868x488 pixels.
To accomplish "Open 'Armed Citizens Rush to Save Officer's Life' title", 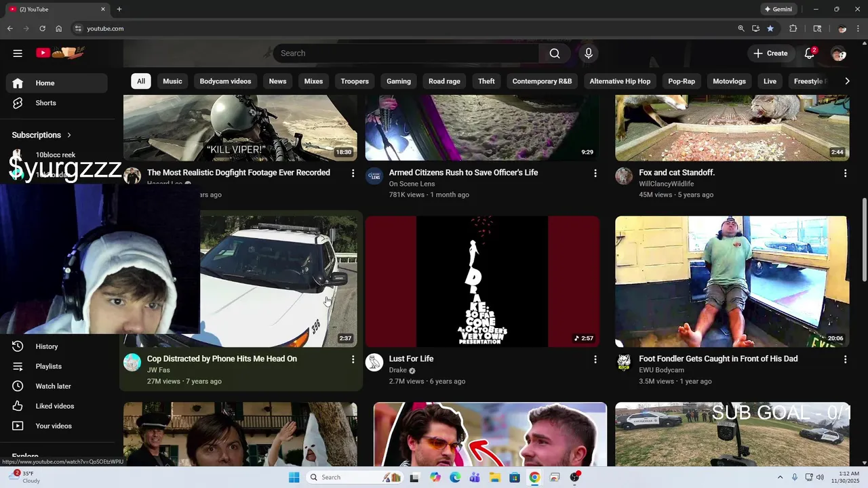I will coord(463,173).
